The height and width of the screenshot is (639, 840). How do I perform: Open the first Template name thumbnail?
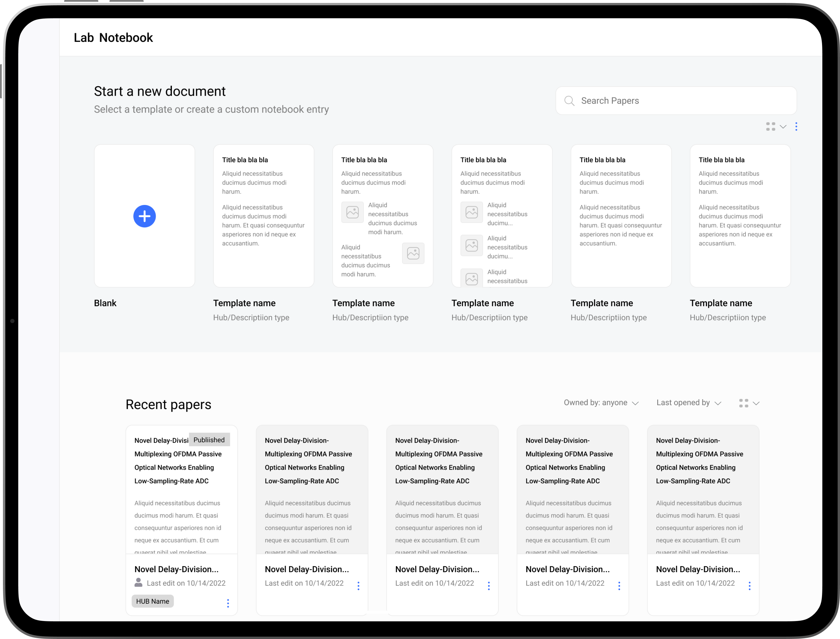click(x=263, y=216)
